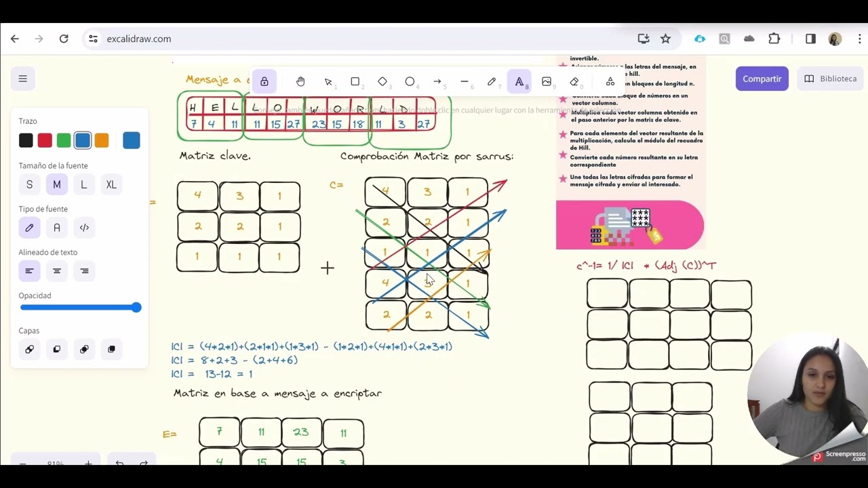Select the Eraser tool
The image size is (868, 488).
574,81
